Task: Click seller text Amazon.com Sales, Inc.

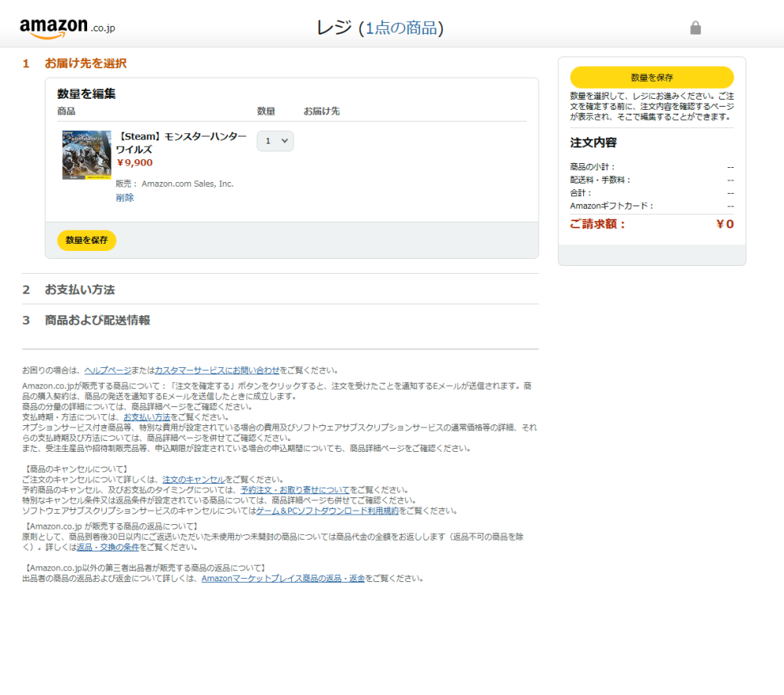Action: point(188,184)
